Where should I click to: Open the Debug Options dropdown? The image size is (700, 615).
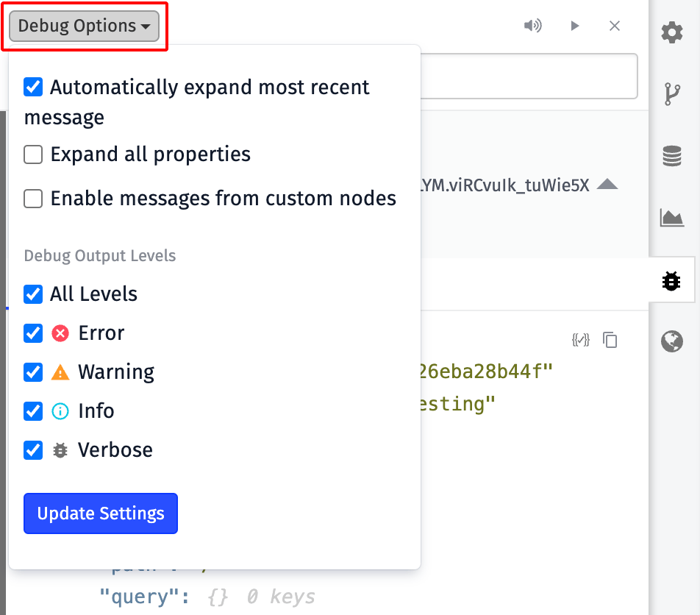(x=84, y=26)
